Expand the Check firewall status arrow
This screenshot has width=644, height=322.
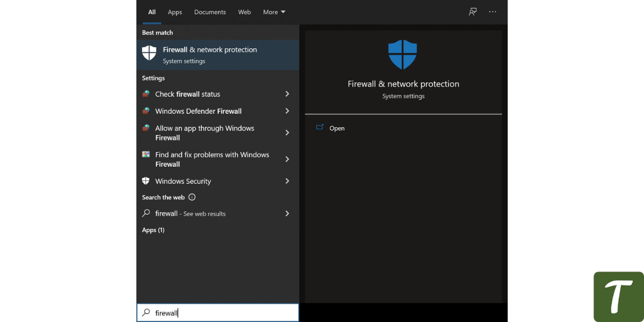pos(287,94)
